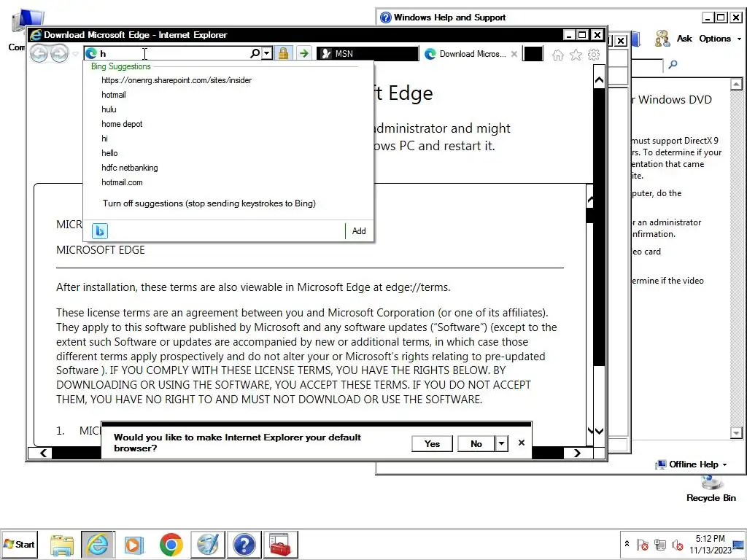Viewport: 747px width, 560px height.
Task: Open the Tools gear icon
Action: 594,55
